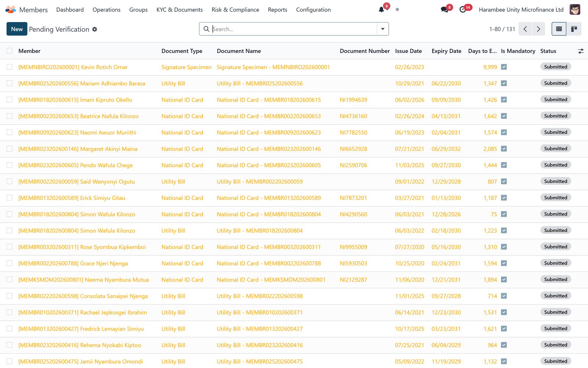
Task: Click the New button
Action: pos(17,29)
